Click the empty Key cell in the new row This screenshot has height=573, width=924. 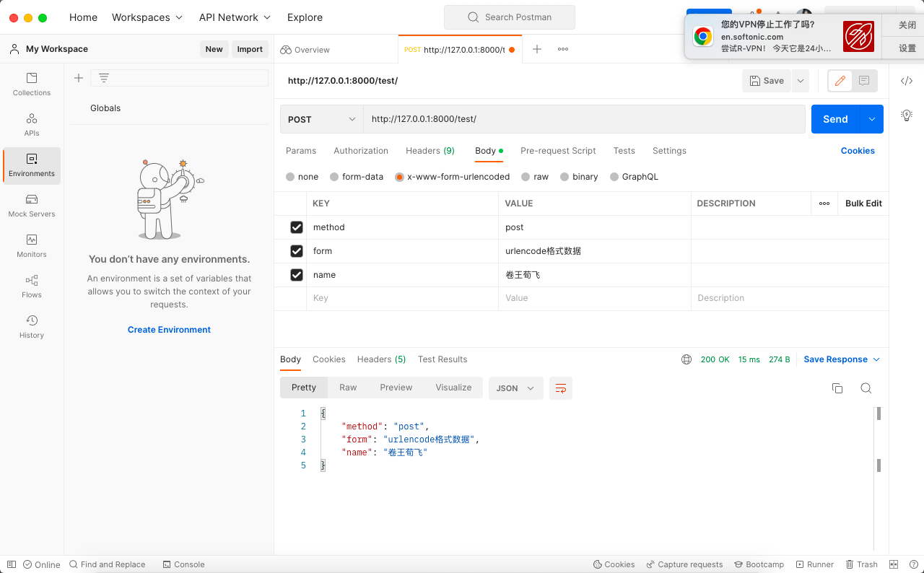pos(403,298)
